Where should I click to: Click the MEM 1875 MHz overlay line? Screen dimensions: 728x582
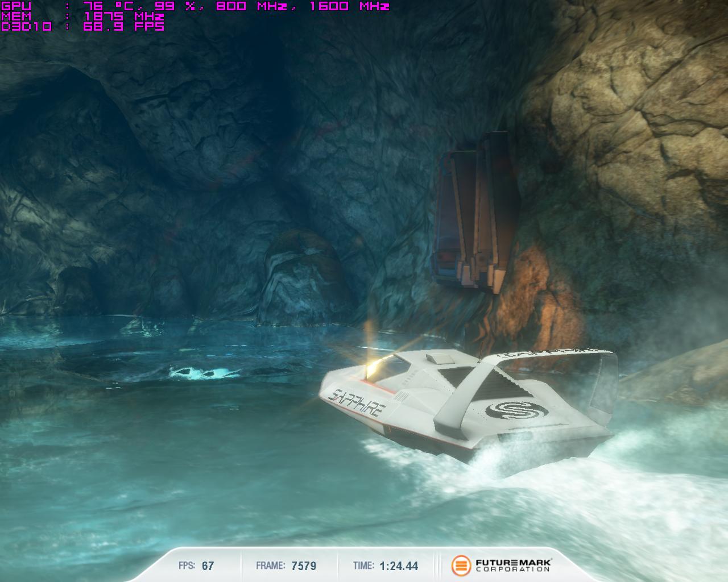coord(83,16)
